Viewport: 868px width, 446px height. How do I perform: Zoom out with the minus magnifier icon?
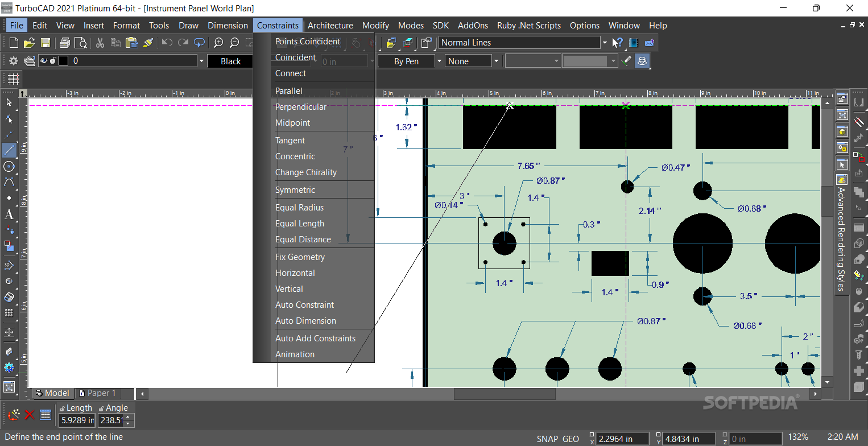(234, 43)
